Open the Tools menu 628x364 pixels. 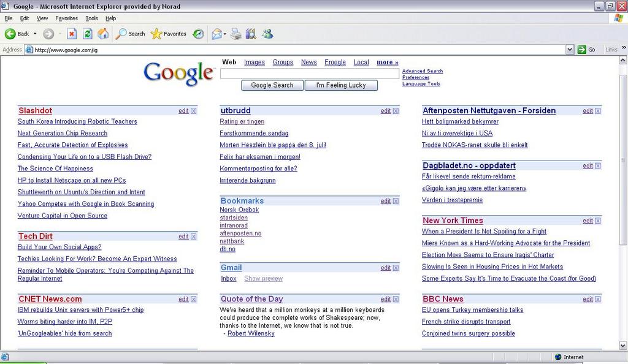coord(92,18)
